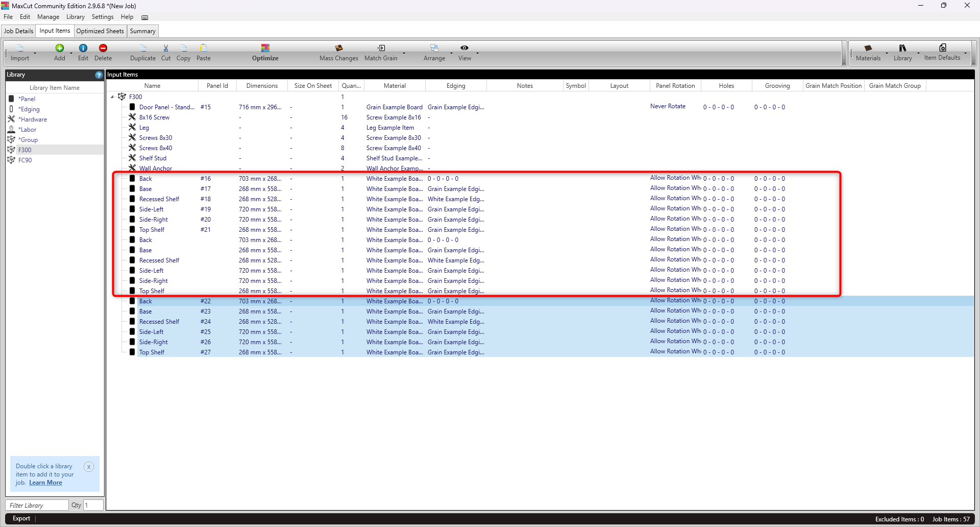The height and width of the screenshot is (527, 980).
Task: Open the Settings menu
Action: tap(103, 17)
